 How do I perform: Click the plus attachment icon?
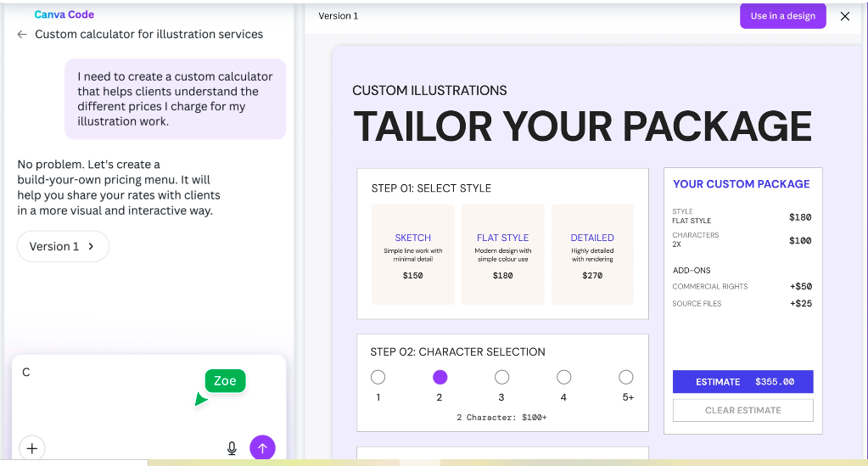click(32, 448)
